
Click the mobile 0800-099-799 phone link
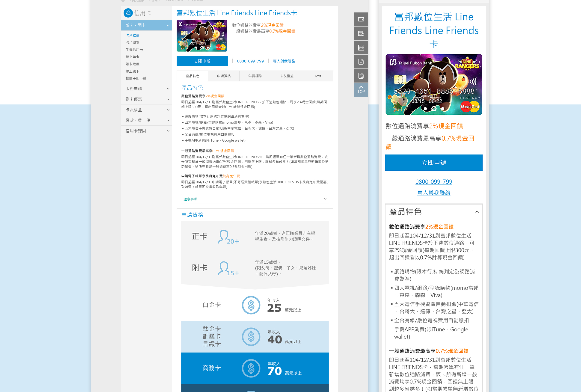point(434,182)
